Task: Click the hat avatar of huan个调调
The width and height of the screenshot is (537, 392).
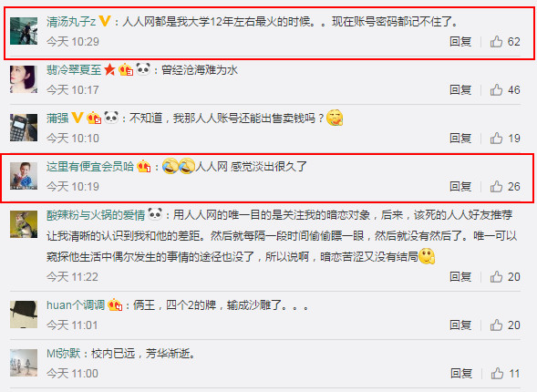Action: (x=24, y=315)
